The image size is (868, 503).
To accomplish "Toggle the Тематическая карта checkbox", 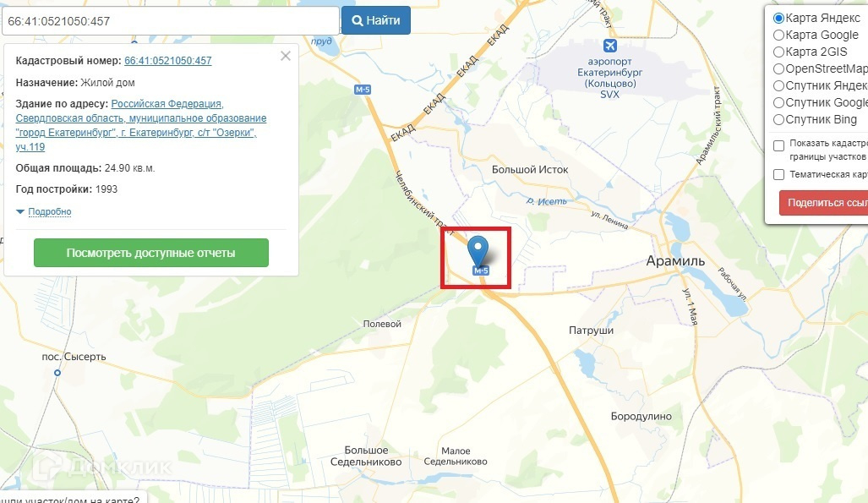I will [779, 174].
